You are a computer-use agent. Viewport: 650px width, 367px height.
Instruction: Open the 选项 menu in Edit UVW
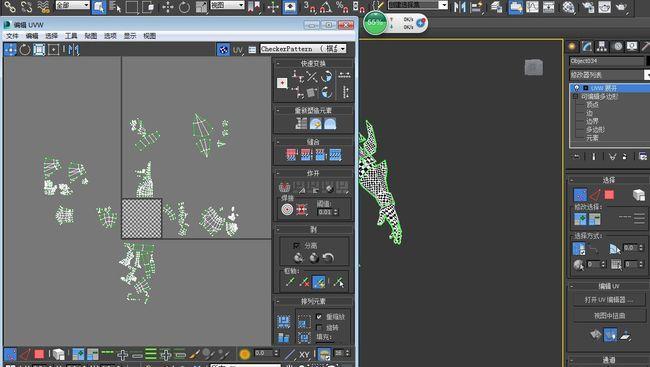tap(110, 36)
